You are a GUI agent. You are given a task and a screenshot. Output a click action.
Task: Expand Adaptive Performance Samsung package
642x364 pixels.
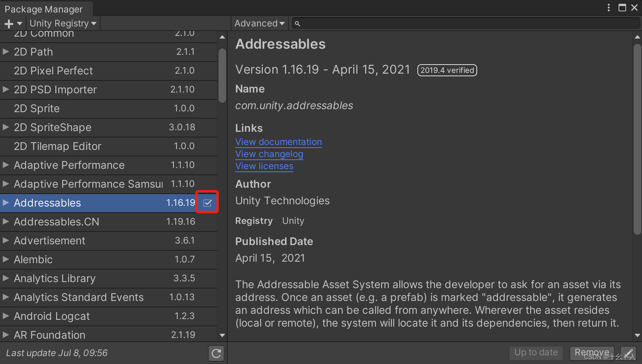tap(6, 184)
